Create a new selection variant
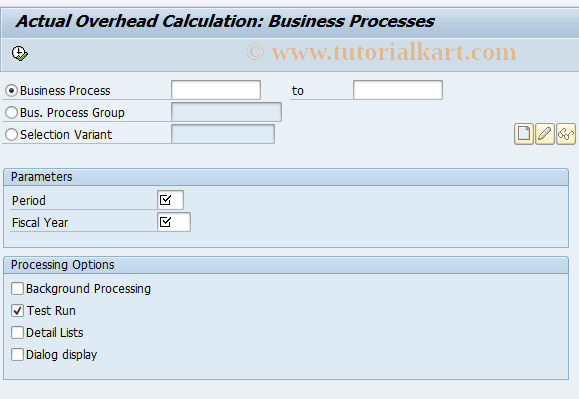This screenshot has height=399, width=579. pyautogui.click(x=524, y=134)
